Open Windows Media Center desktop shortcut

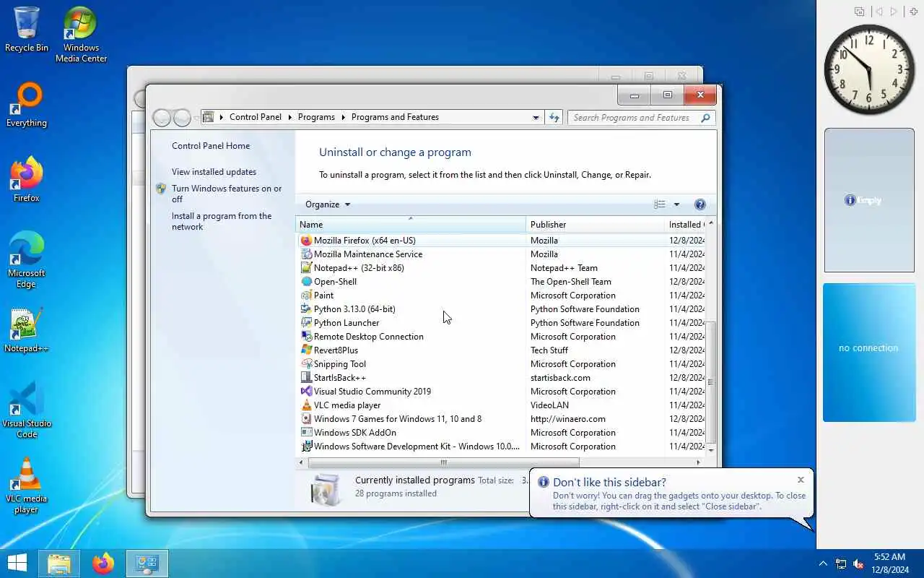[81, 35]
